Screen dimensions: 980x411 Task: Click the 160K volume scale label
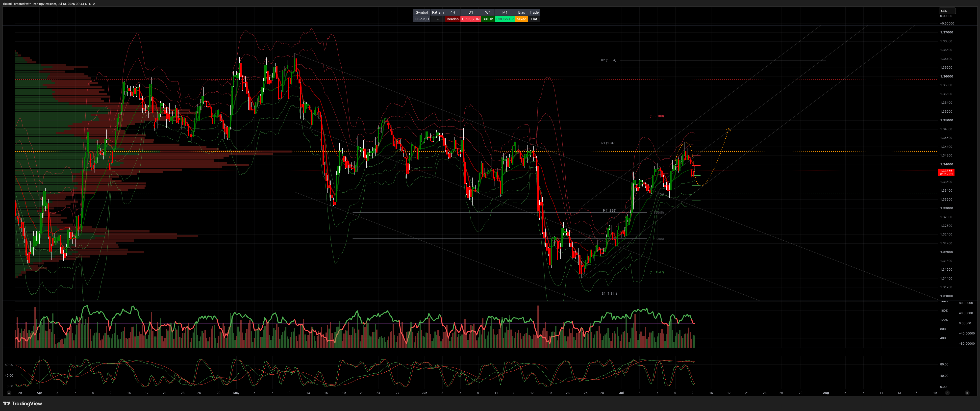[x=944, y=310]
